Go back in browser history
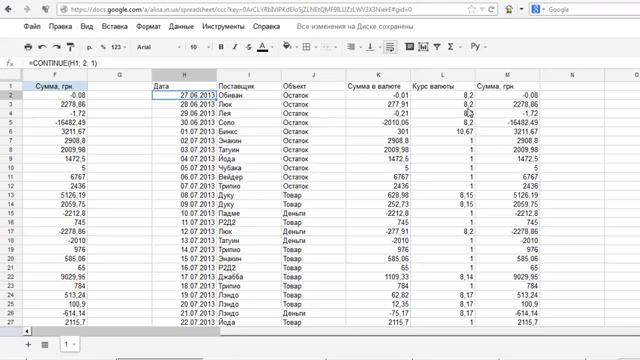The width and height of the screenshot is (640, 360). (x=8, y=9)
